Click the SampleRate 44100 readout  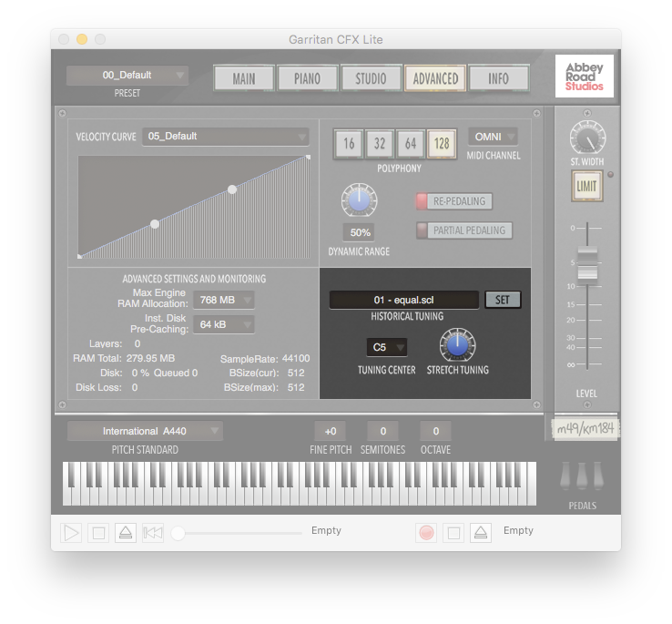click(x=265, y=359)
